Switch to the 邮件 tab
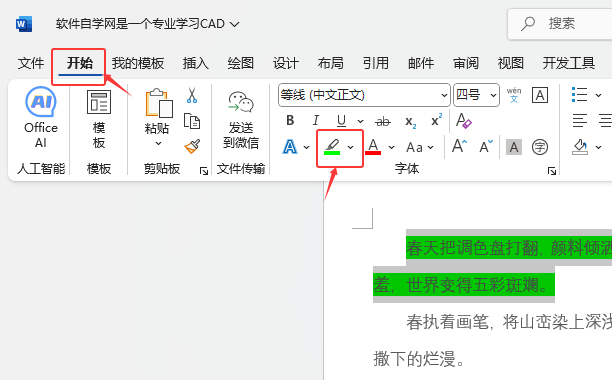 coord(421,63)
